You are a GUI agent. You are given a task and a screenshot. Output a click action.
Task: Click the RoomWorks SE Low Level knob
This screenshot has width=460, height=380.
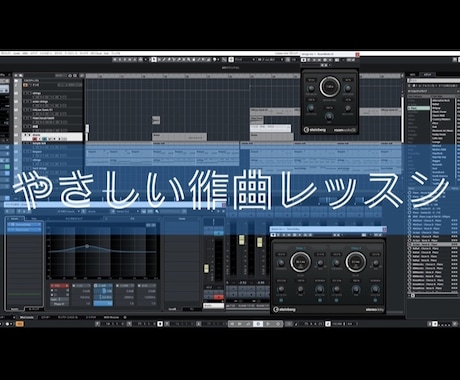point(311,108)
